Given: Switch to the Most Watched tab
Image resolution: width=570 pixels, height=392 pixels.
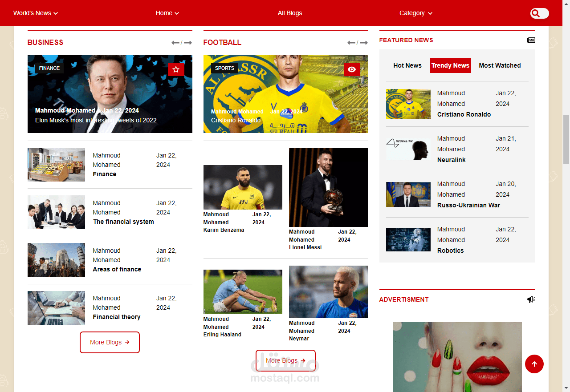Looking at the screenshot, I should 500,65.
